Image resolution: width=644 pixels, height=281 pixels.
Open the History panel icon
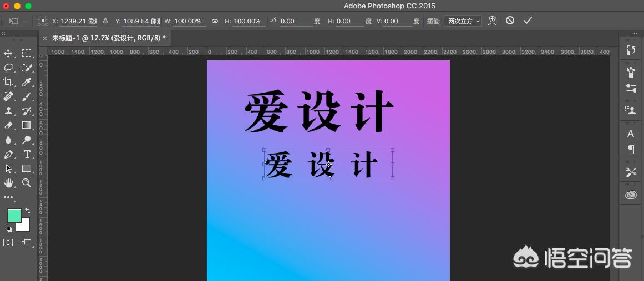pyautogui.click(x=631, y=50)
